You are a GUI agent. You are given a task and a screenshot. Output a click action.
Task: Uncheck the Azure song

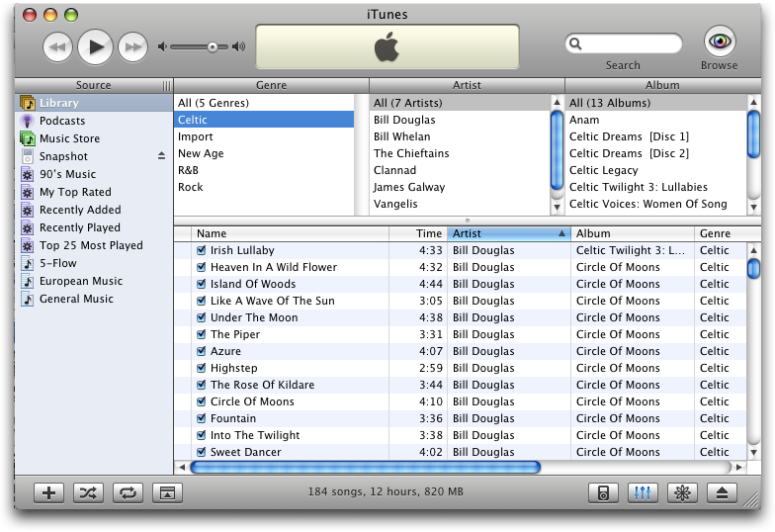202,351
